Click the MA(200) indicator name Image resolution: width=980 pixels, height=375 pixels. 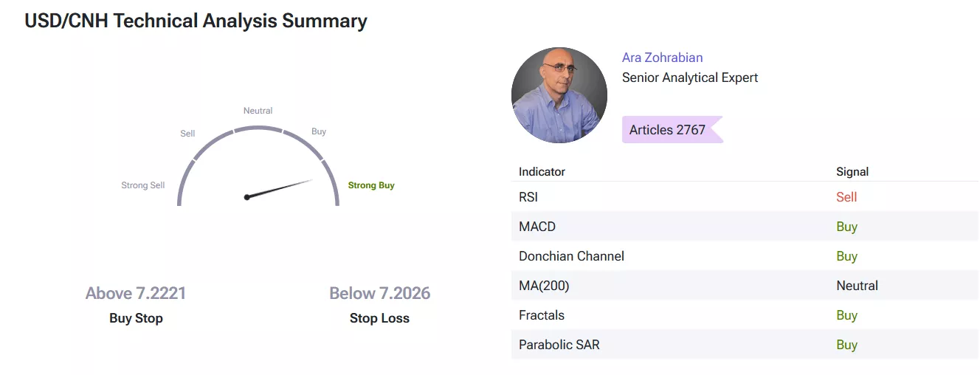(x=544, y=286)
